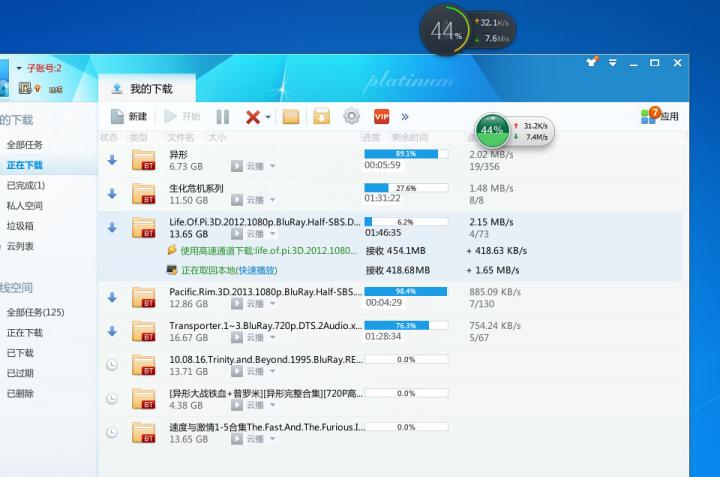Open 云播 dropdown arrow for Trinity.and.Beyond
Viewport: 720px width, 477px height.
(x=272, y=371)
